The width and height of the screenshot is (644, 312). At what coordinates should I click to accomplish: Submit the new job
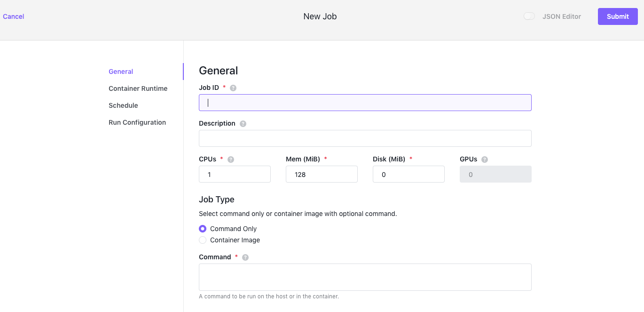click(618, 16)
